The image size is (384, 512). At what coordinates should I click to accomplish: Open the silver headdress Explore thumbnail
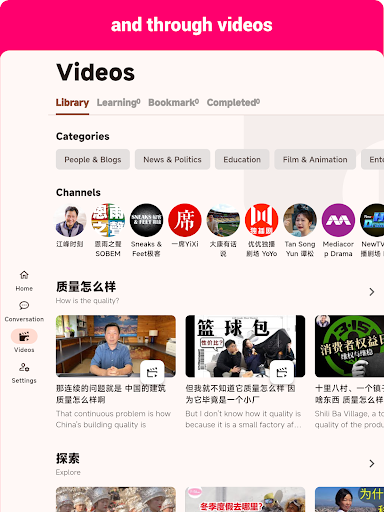point(116,499)
